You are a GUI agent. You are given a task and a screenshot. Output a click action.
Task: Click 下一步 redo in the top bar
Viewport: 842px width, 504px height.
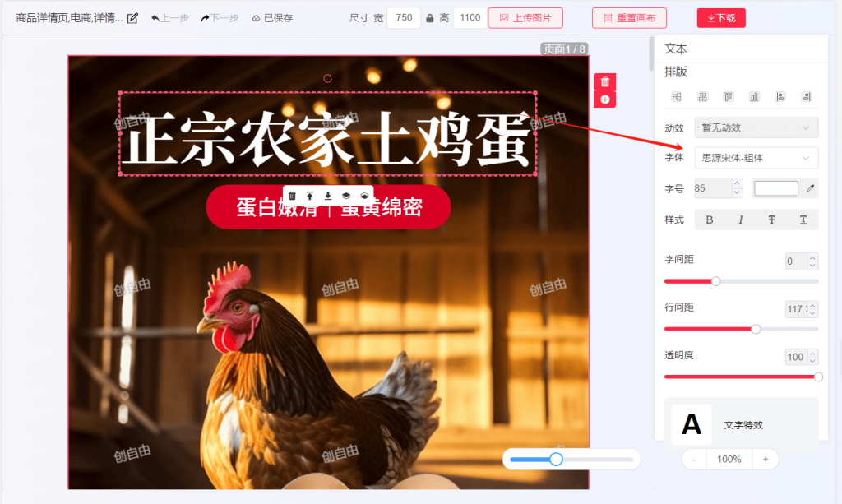(x=220, y=18)
